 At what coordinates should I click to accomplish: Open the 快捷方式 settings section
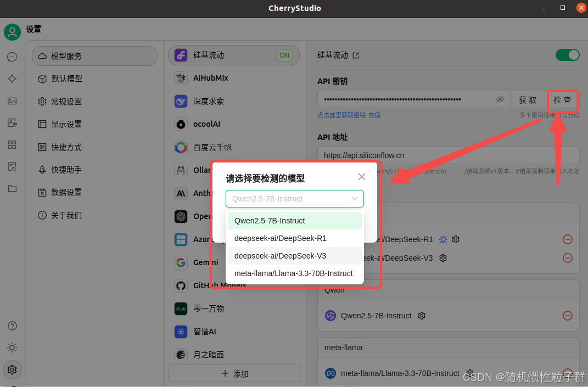click(94, 147)
